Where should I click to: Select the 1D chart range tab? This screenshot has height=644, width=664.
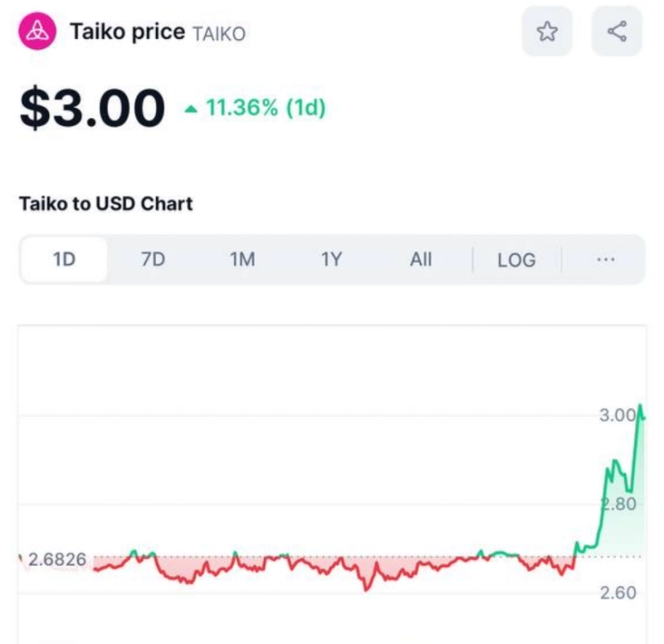click(x=64, y=260)
